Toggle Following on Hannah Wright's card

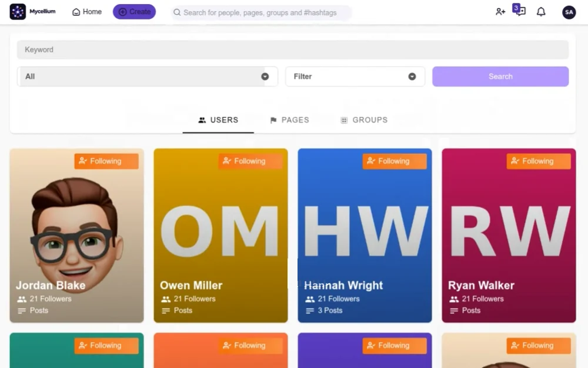click(x=394, y=161)
